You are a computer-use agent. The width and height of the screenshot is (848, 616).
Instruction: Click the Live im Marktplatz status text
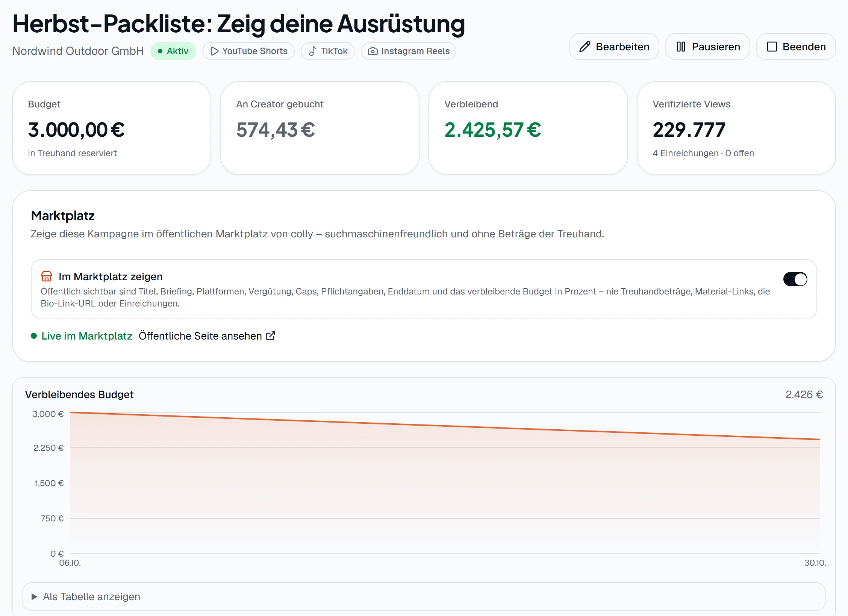coord(87,336)
